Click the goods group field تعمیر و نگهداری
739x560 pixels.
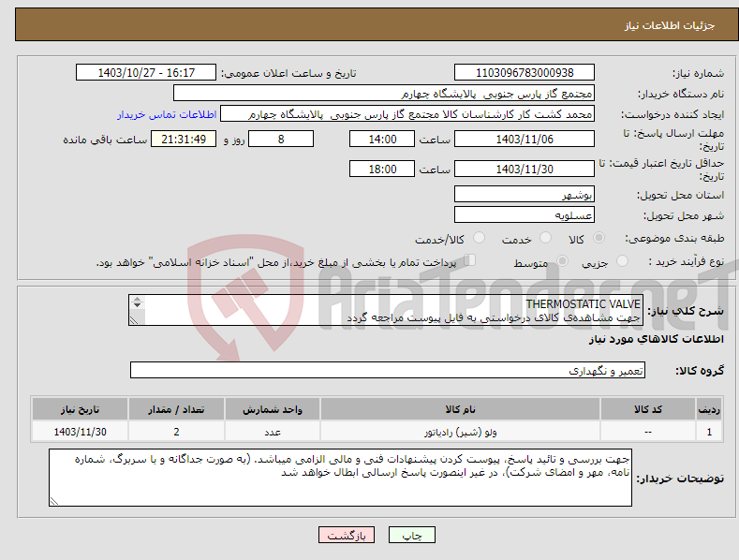click(x=388, y=371)
